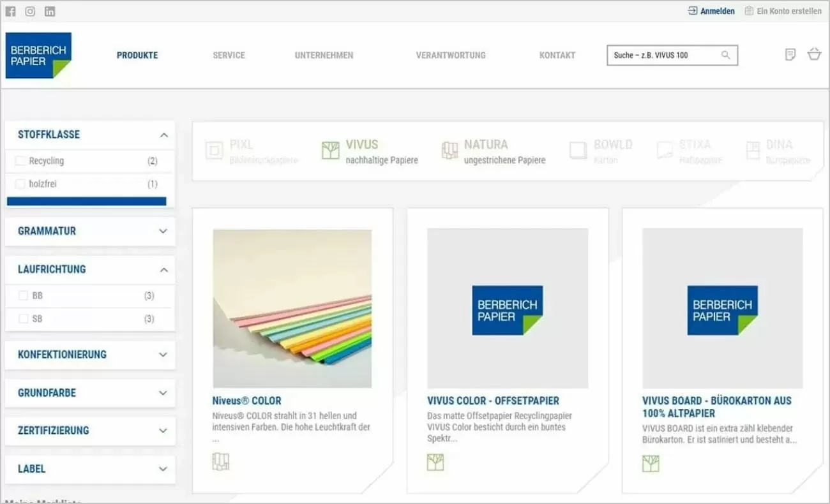Enable the BB Laufrichtung checkbox
Image resolution: width=830 pixels, height=504 pixels.
coord(23,295)
